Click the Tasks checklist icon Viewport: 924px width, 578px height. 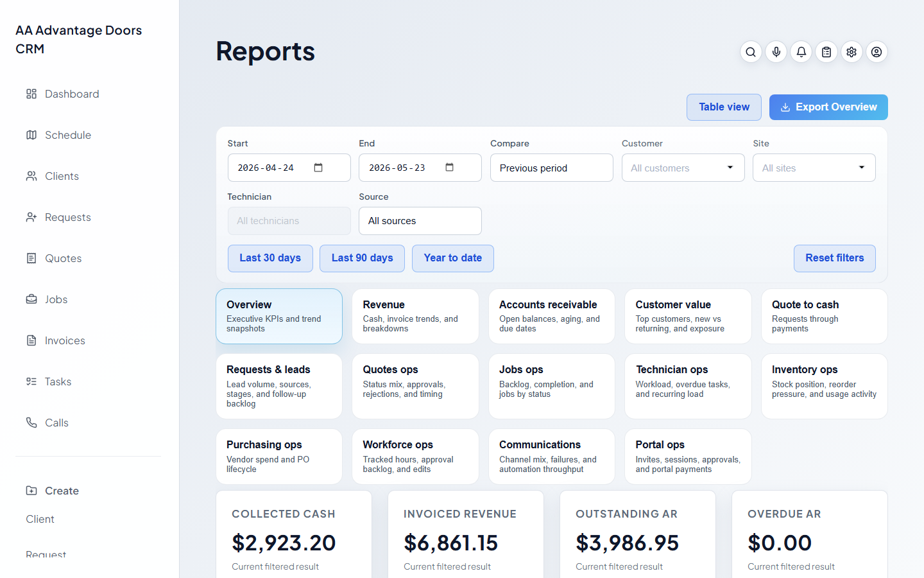(x=31, y=381)
